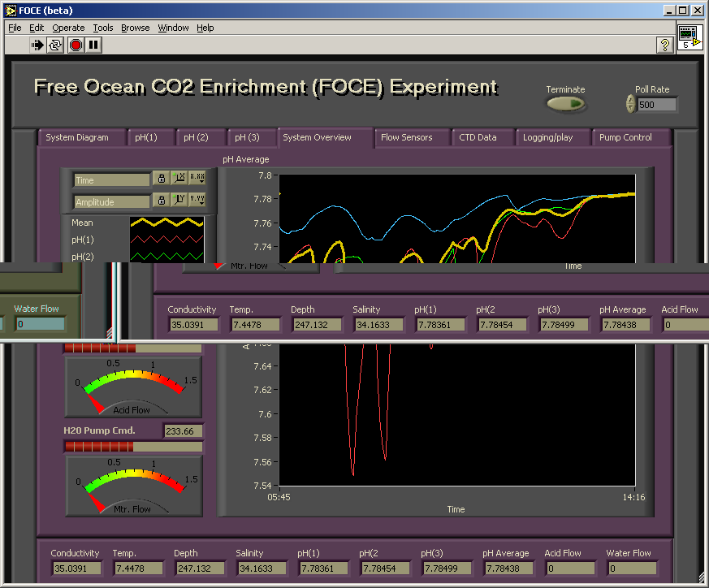Screen dimensions: 709x588
Task: Click the Run arrow toolbar button
Action: click(37, 45)
